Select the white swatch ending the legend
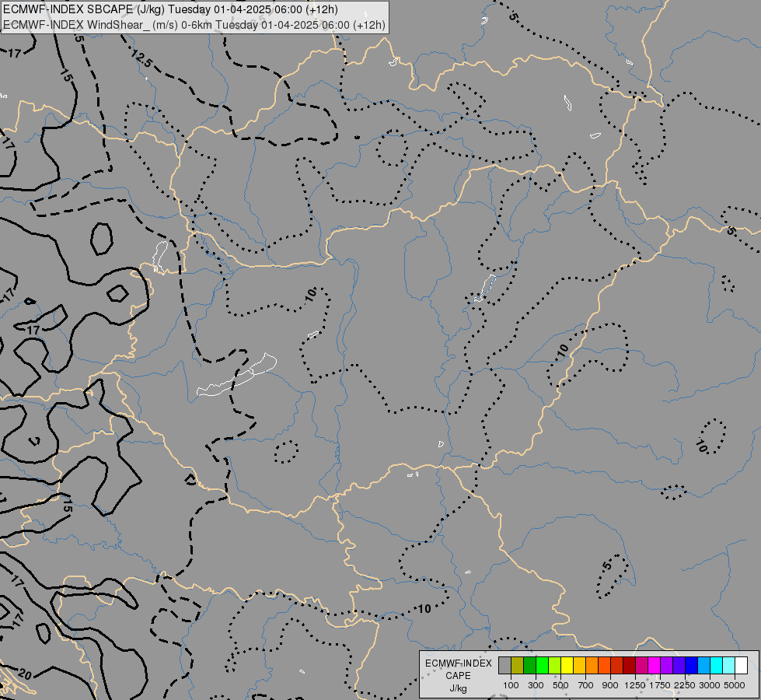 [x=741, y=666]
